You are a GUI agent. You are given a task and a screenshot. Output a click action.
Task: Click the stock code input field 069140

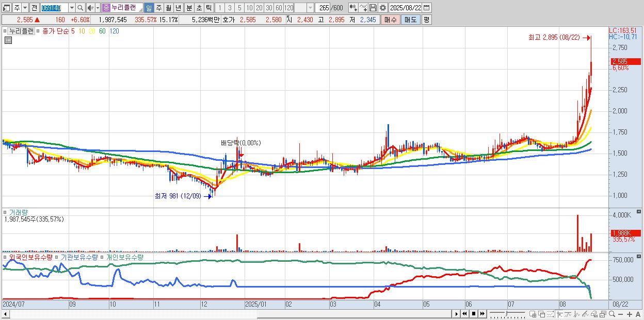54,8
